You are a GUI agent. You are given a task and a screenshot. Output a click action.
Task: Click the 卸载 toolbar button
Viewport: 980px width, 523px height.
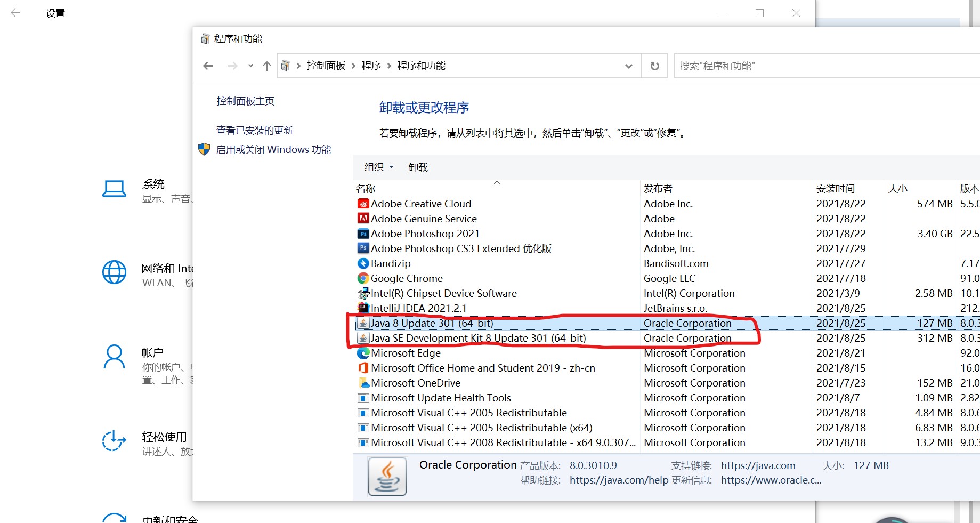click(418, 167)
